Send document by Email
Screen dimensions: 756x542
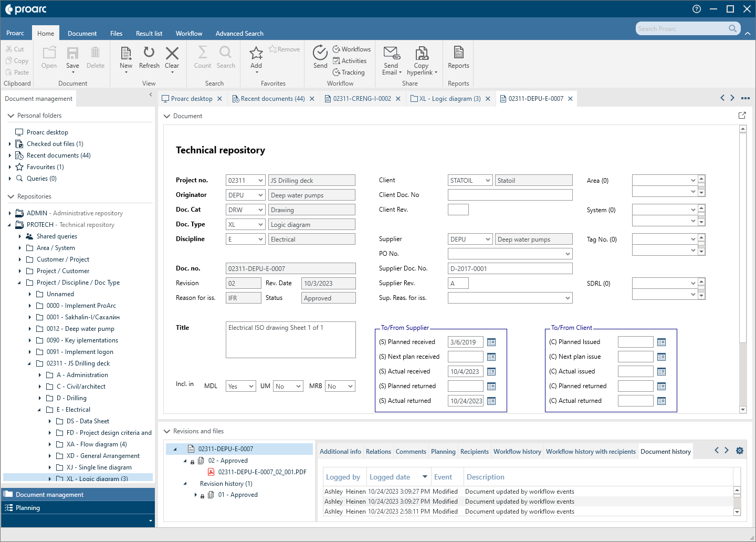[391, 58]
